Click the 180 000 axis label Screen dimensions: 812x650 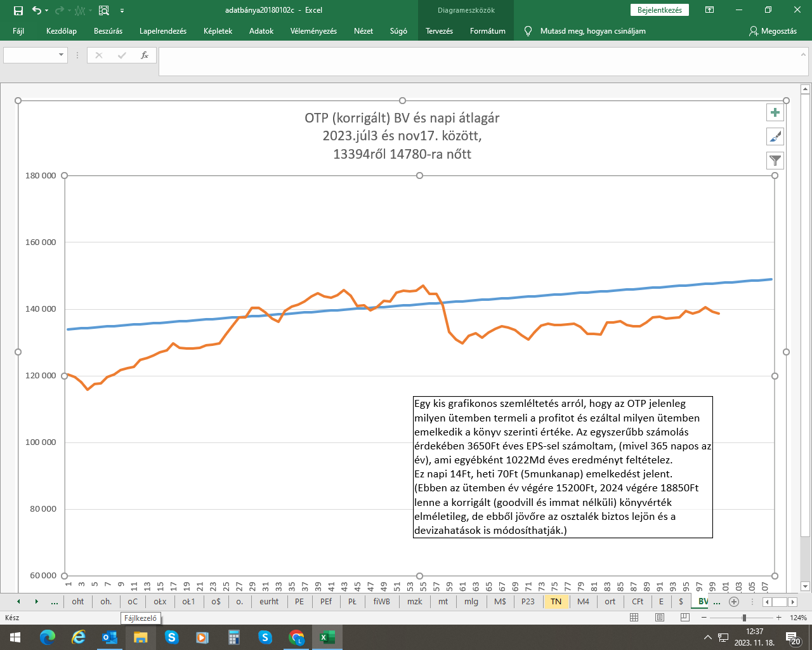pyautogui.click(x=41, y=176)
